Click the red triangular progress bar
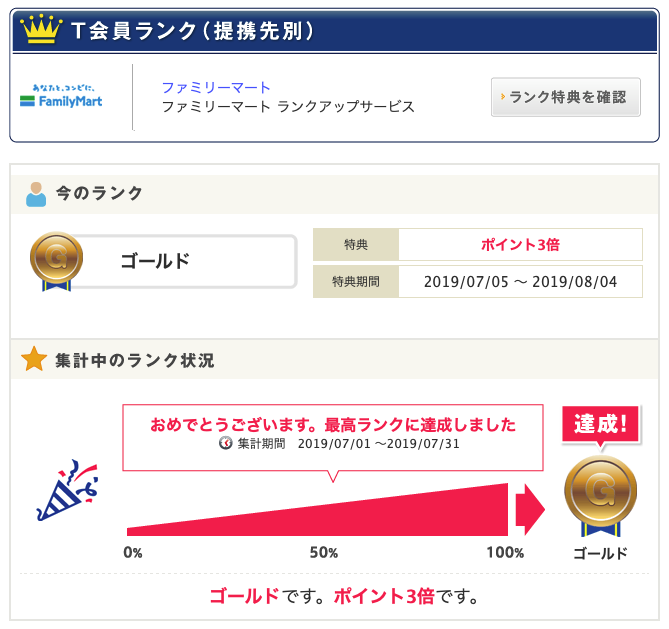This screenshot has width=669, height=629. click(317, 510)
